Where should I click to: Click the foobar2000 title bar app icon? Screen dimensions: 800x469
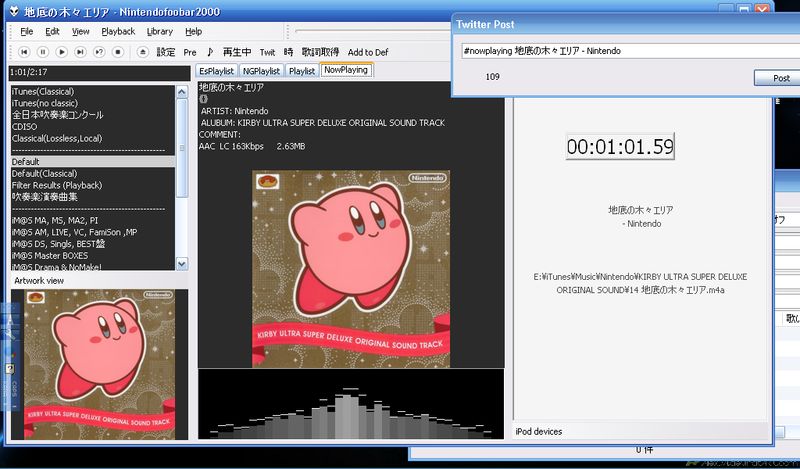coord(14,11)
